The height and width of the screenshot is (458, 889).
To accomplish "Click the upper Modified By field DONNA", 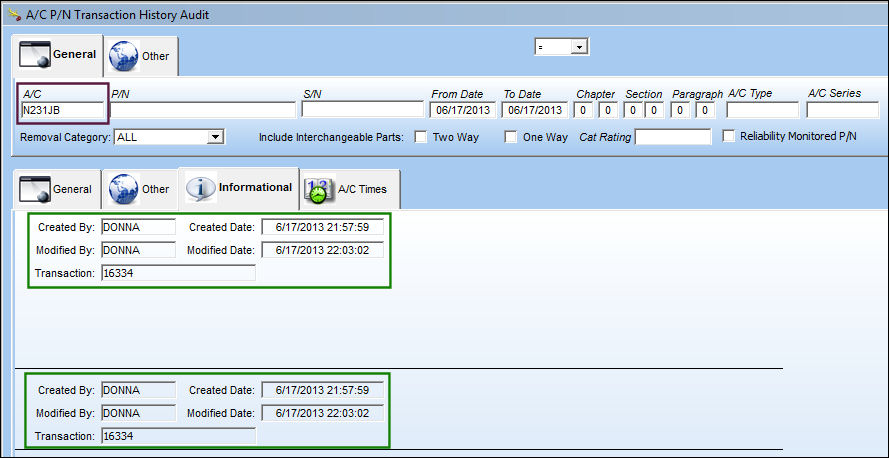I will [x=139, y=250].
